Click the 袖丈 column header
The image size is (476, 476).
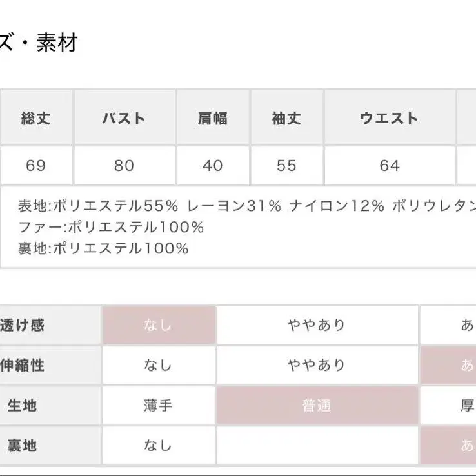[286, 118]
